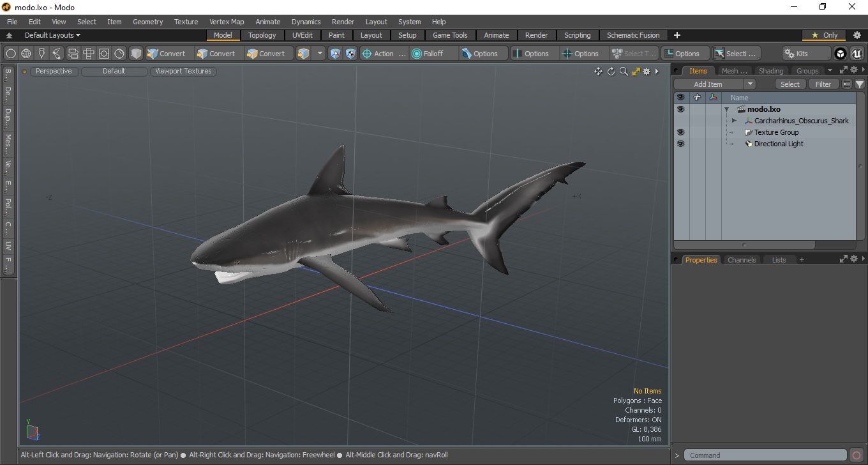Click the stacked rounded rectangles icon
Screen dimensions: 868x465
[x=73, y=54]
